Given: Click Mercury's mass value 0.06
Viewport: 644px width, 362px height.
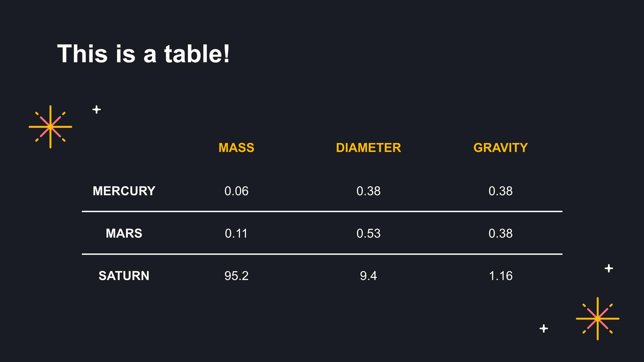Looking at the screenshot, I should click(x=236, y=191).
